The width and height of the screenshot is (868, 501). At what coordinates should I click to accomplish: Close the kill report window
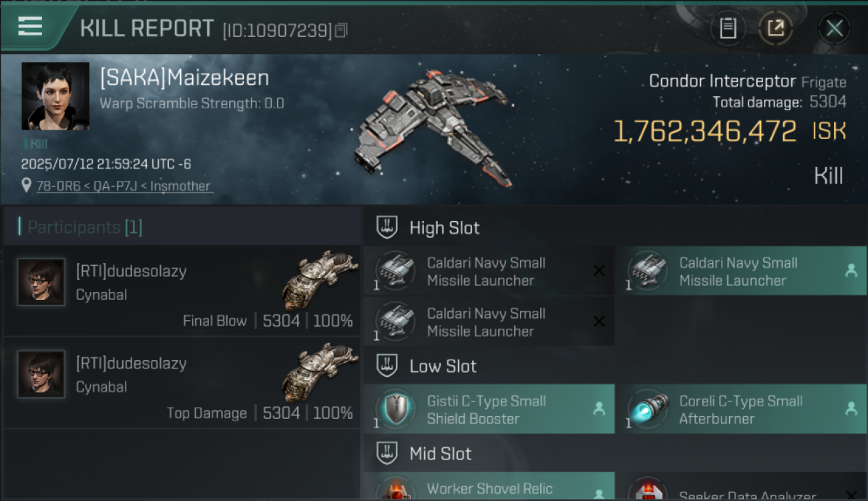click(x=834, y=28)
